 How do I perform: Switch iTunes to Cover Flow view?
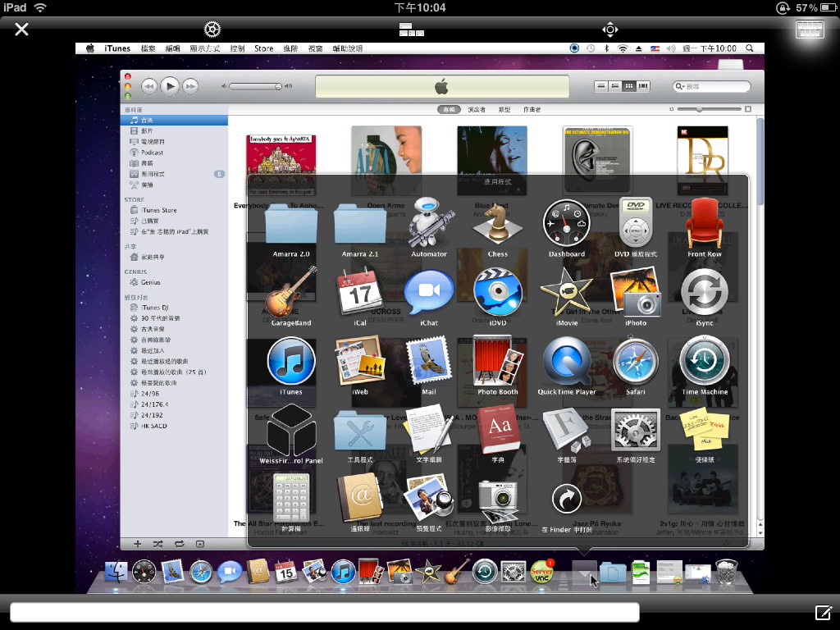pos(643,86)
